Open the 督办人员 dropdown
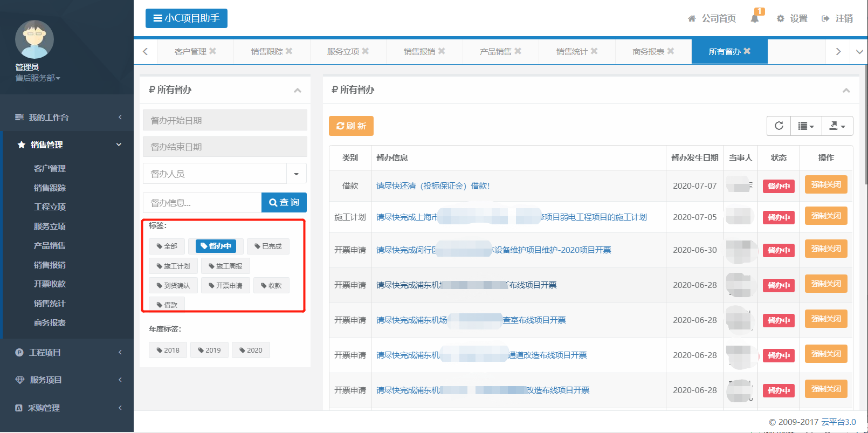 (296, 174)
